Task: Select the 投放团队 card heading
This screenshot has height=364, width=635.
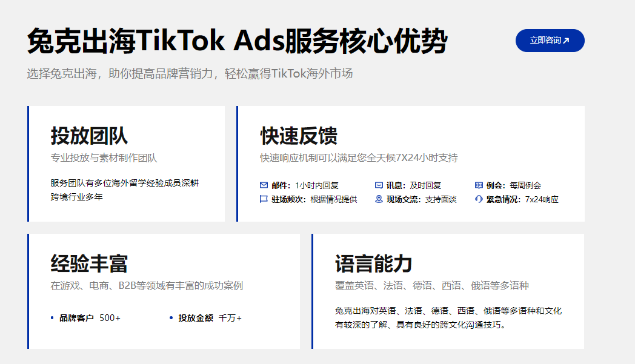Action: coord(89,136)
